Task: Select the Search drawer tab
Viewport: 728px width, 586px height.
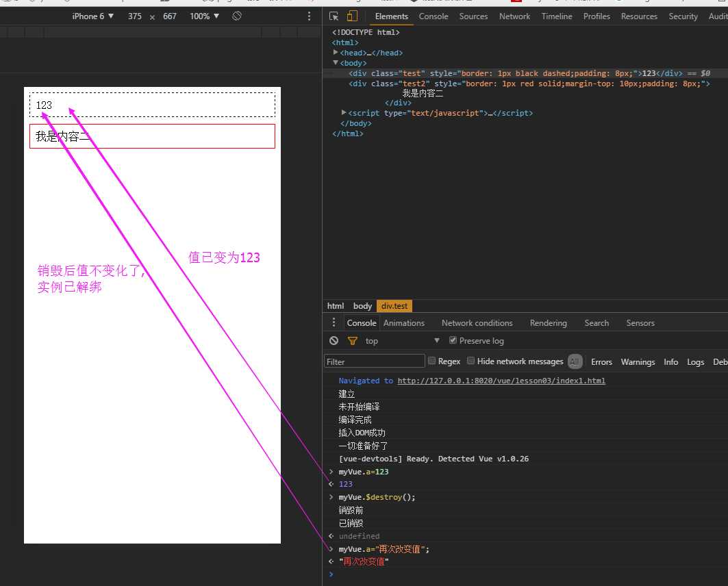Action: [597, 323]
